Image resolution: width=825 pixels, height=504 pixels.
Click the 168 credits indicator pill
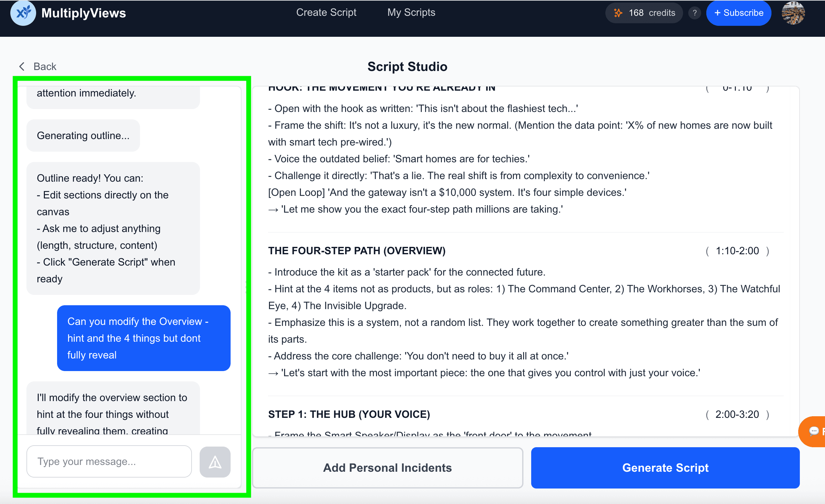[x=643, y=13]
